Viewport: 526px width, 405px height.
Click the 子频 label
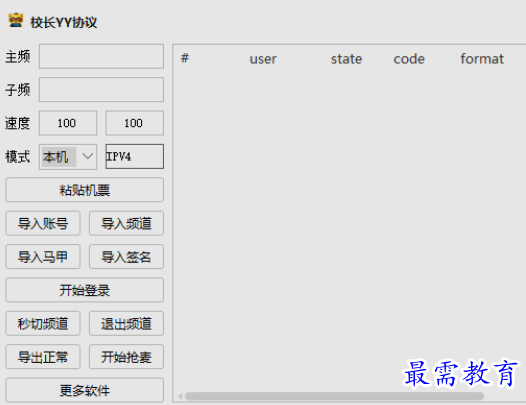coord(17,90)
